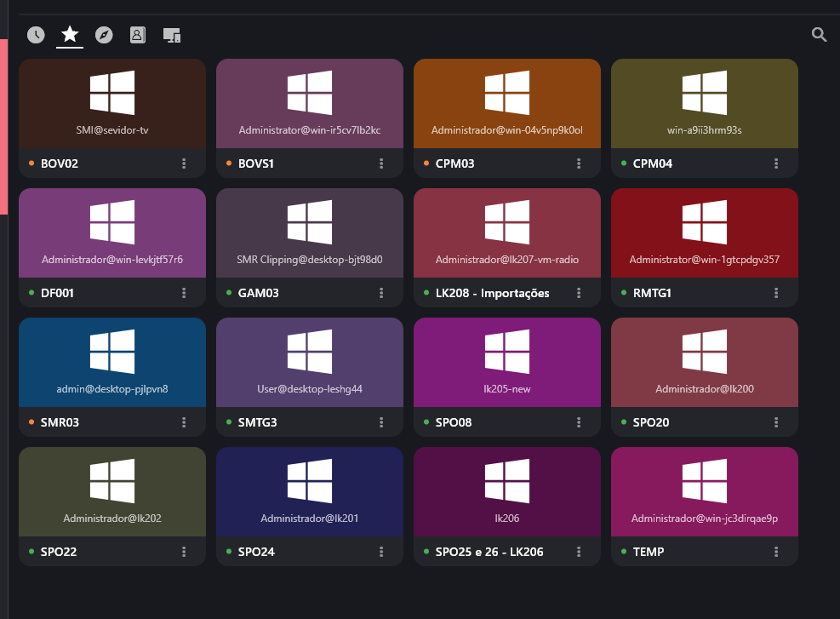Click the LK208 - Importações label
This screenshot has height=619, width=840.
pos(492,293)
